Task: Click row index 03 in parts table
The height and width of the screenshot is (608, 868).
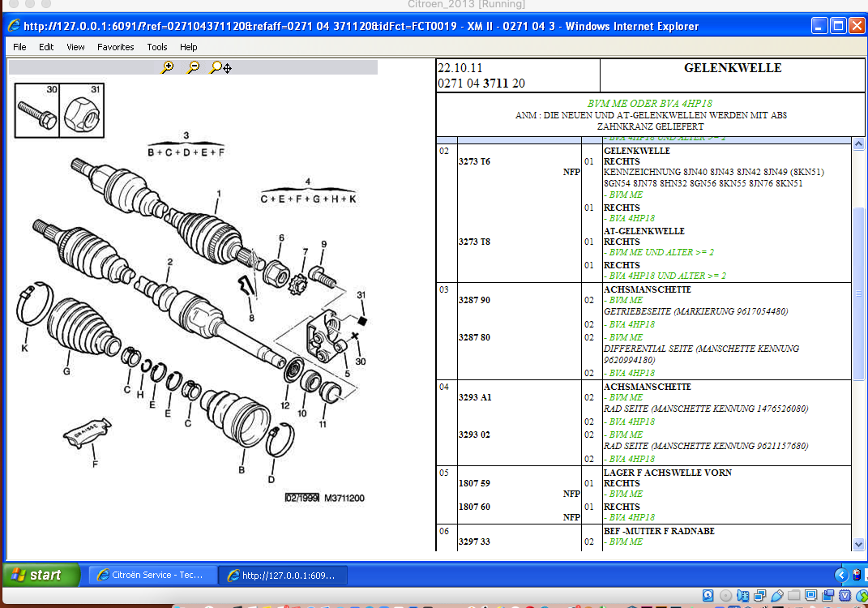Action: (444, 289)
